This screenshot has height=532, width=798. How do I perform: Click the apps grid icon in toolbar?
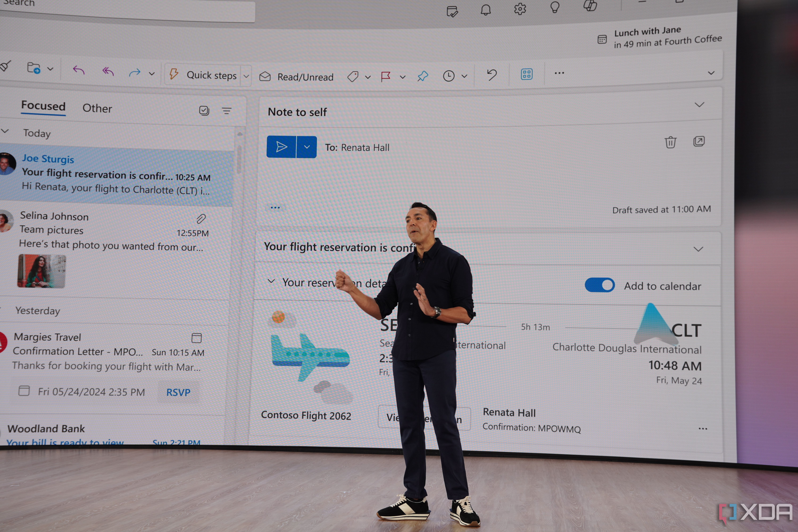pyautogui.click(x=527, y=74)
